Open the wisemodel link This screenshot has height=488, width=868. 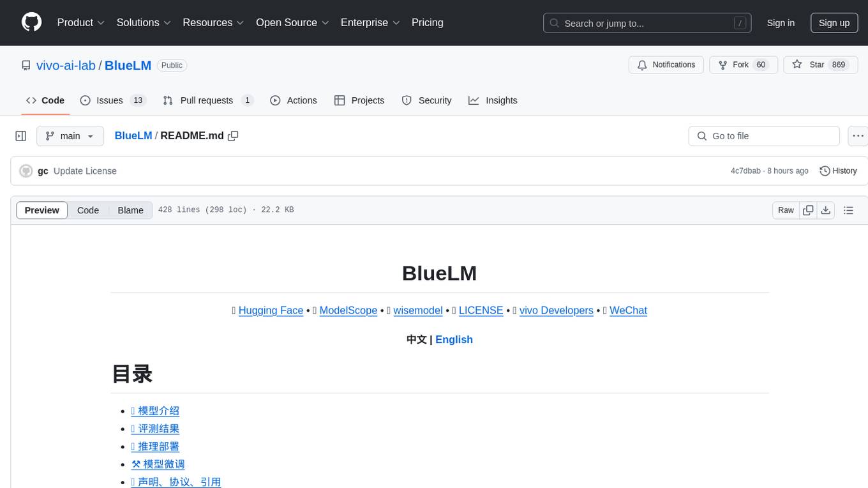(418, 310)
